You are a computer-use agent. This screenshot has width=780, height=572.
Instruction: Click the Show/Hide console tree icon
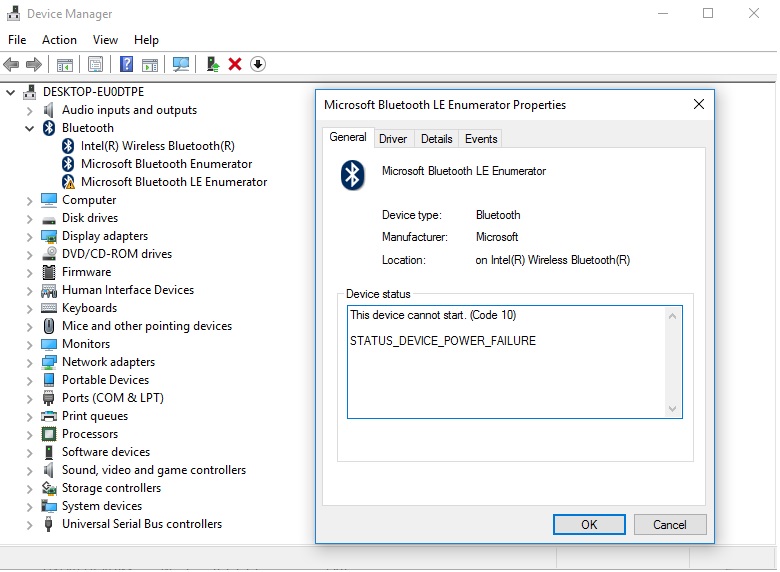(64, 64)
